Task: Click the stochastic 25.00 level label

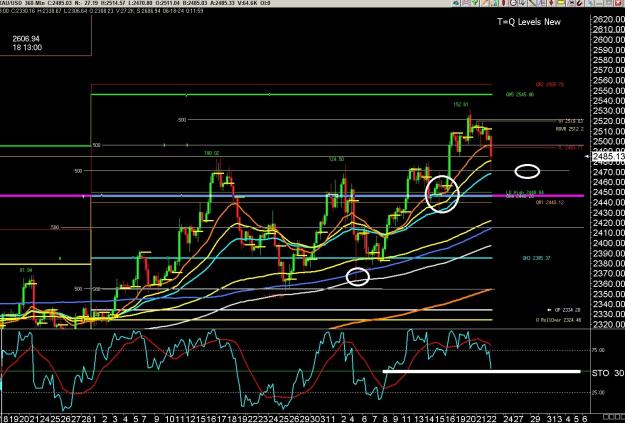Action: click(x=599, y=393)
